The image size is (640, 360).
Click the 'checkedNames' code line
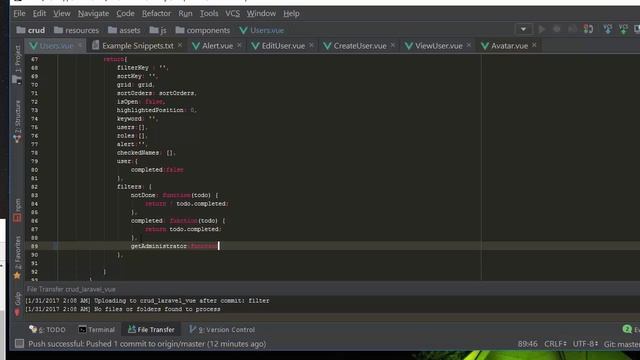pos(146,153)
